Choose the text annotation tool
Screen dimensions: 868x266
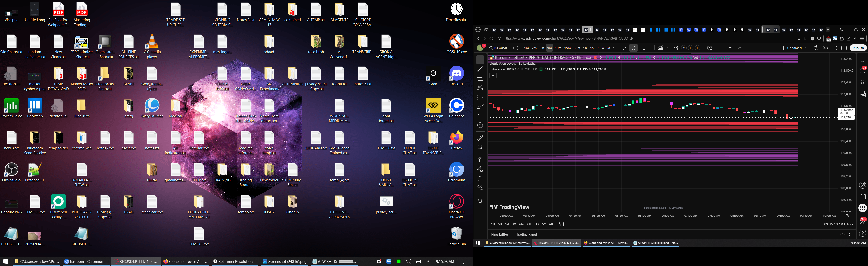pos(480,116)
